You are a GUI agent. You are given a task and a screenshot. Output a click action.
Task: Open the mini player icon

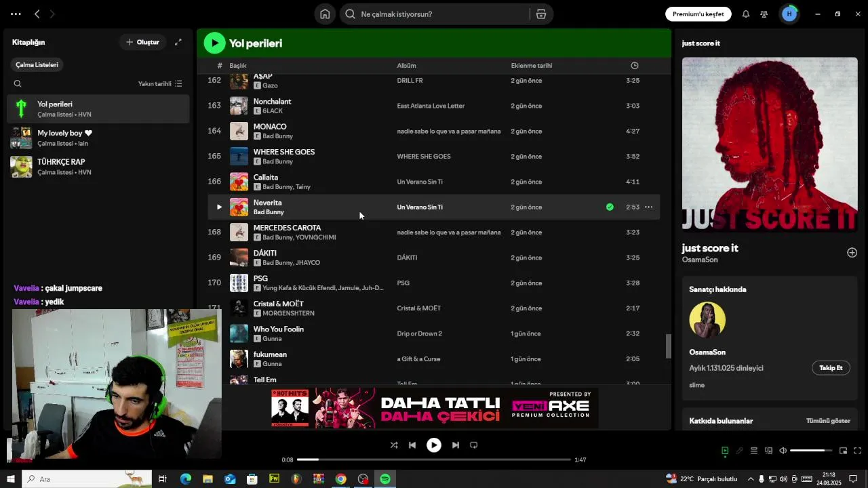[843, 451]
